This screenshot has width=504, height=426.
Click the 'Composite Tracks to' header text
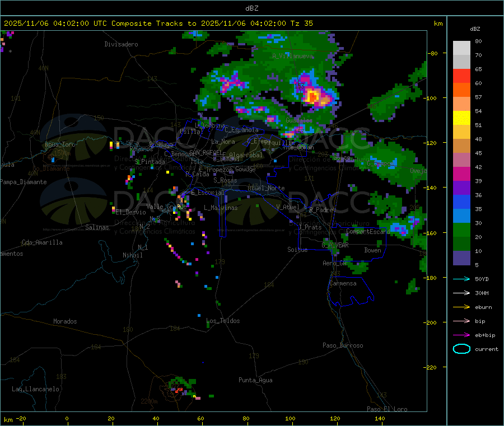[x=153, y=24]
